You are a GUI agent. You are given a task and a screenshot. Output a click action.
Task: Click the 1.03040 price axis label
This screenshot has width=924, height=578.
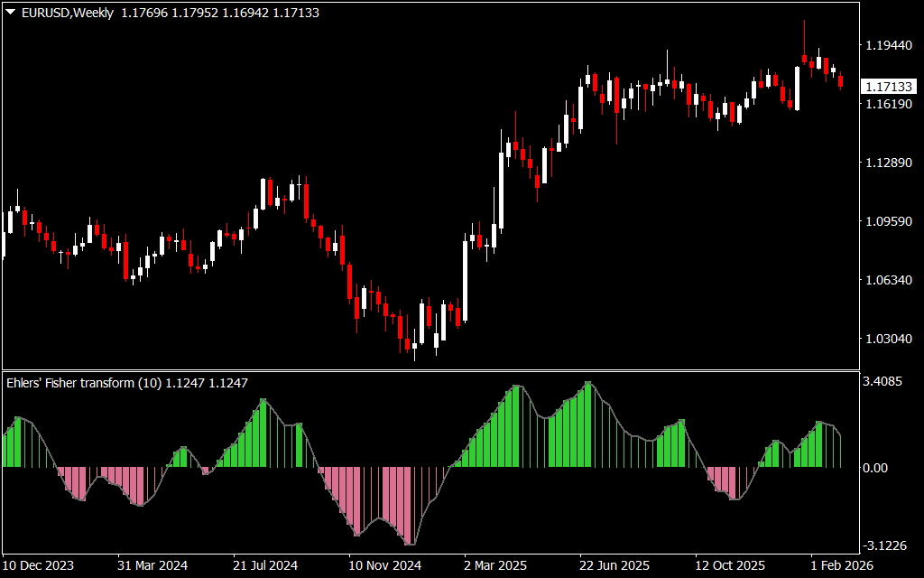888,339
